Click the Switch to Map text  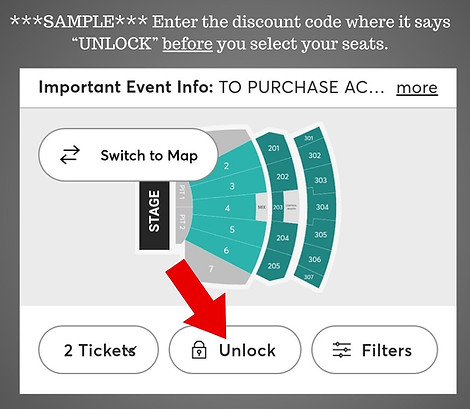click(x=149, y=156)
